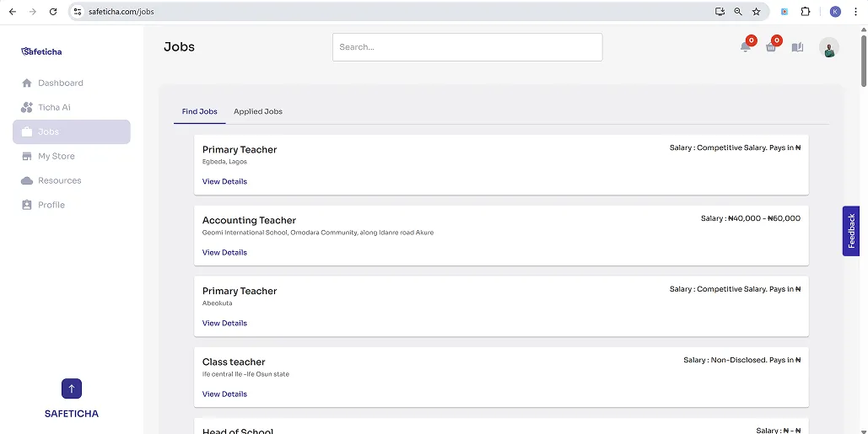The image size is (868, 434).
Task: View Details for Primary Teacher in Abeokuta
Action: tap(224, 323)
